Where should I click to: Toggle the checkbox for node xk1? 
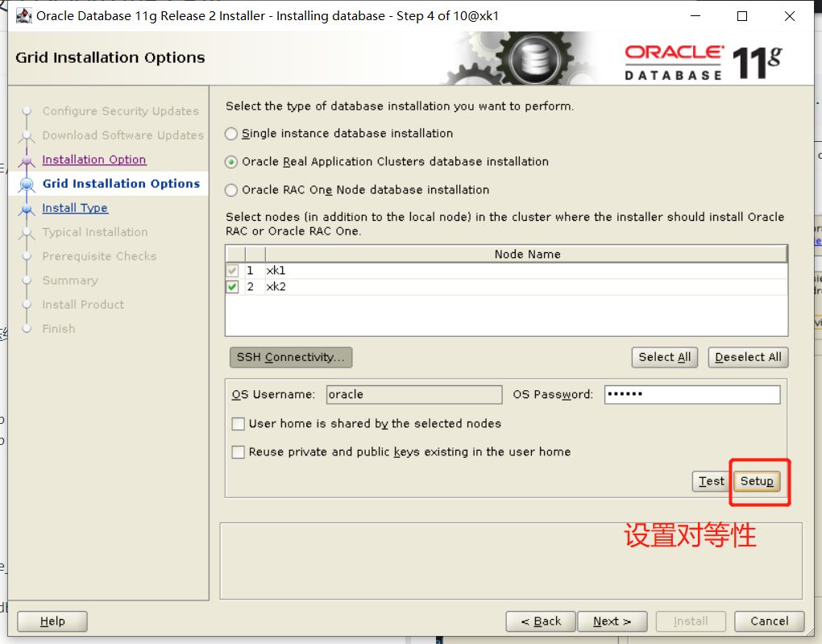point(232,271)
